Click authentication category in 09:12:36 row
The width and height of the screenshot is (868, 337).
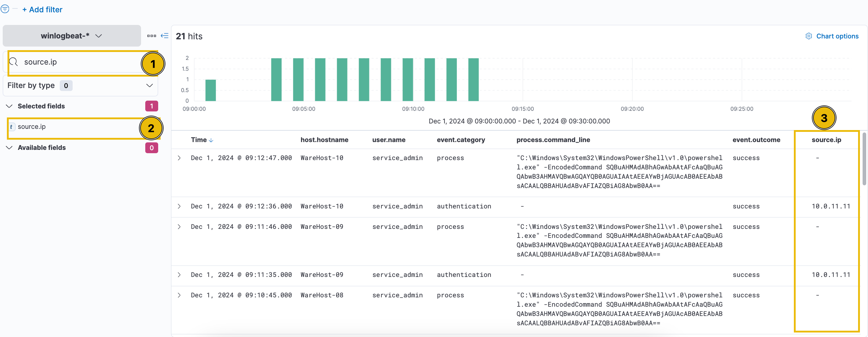tap(464, 206)
